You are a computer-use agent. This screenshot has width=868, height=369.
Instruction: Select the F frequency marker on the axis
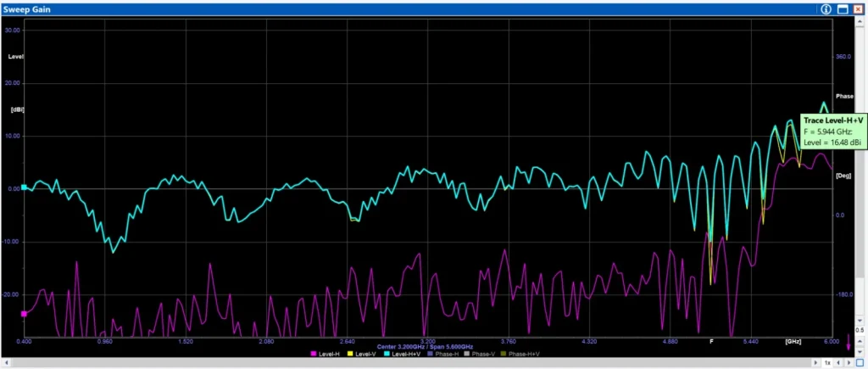tap(712, 341)
